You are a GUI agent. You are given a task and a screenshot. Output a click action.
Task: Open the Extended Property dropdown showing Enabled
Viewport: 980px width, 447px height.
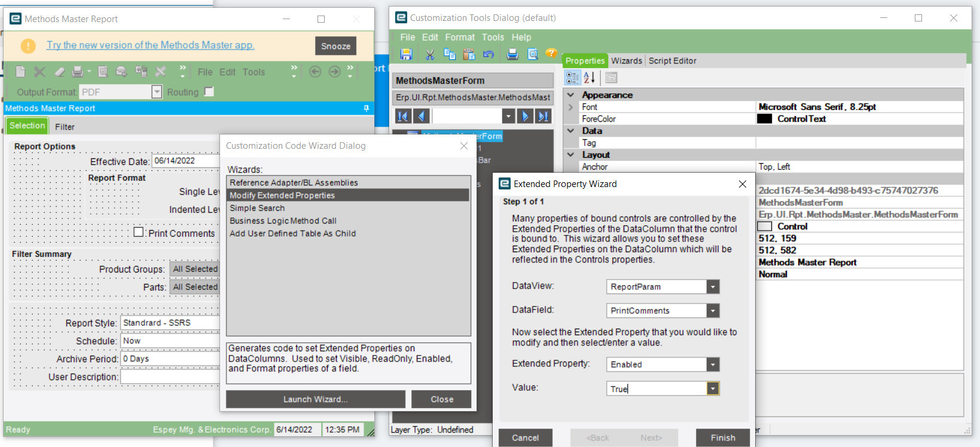click(713, 365)
